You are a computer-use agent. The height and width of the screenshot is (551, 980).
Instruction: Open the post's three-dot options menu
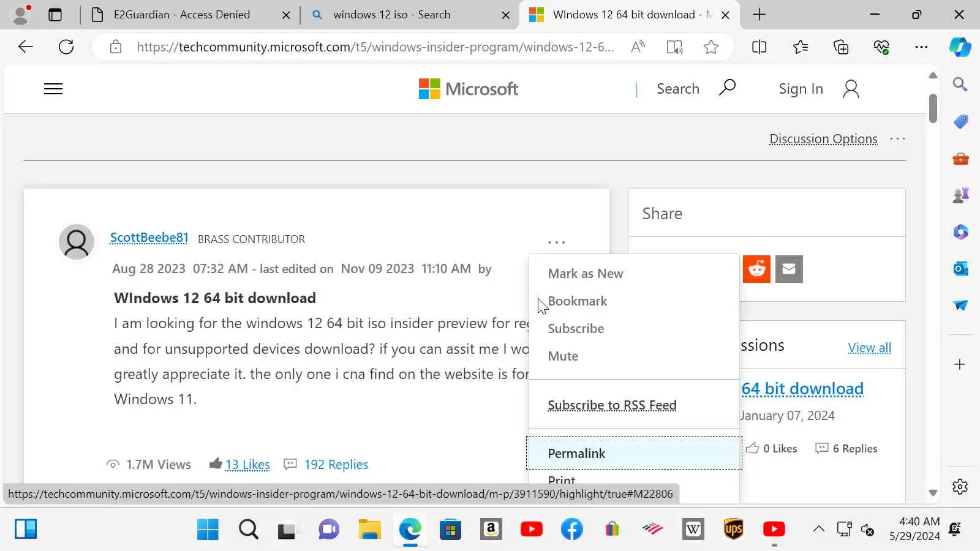tap(556, 242)
